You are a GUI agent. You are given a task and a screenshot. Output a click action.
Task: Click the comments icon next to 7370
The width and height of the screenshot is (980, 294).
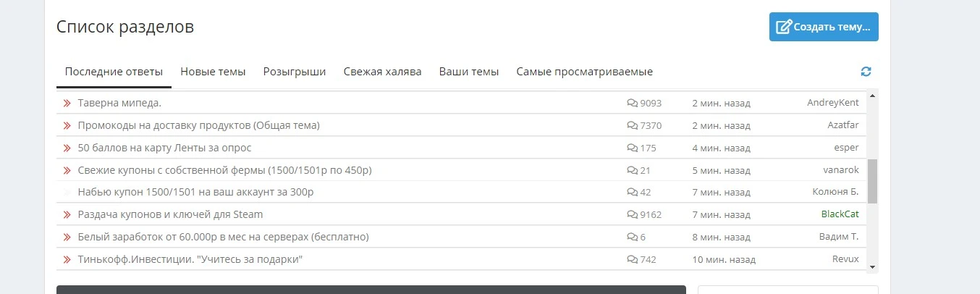tap(632, 125)
